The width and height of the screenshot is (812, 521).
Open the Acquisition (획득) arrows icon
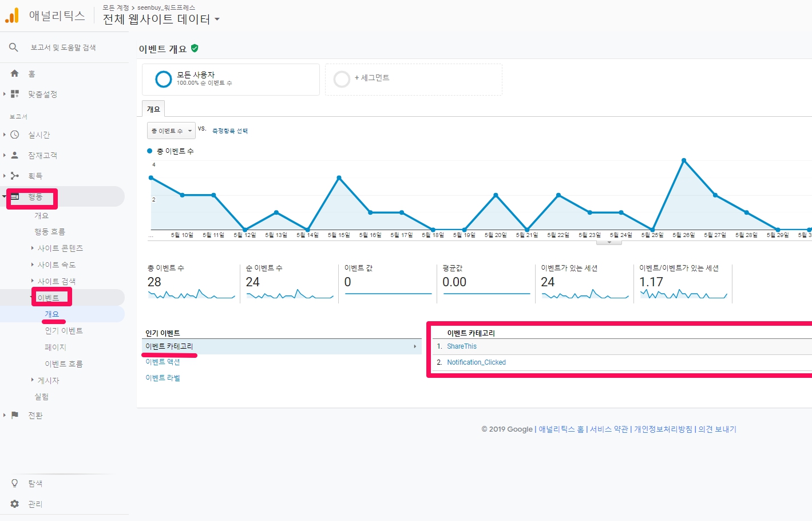(x=15, y=176)
